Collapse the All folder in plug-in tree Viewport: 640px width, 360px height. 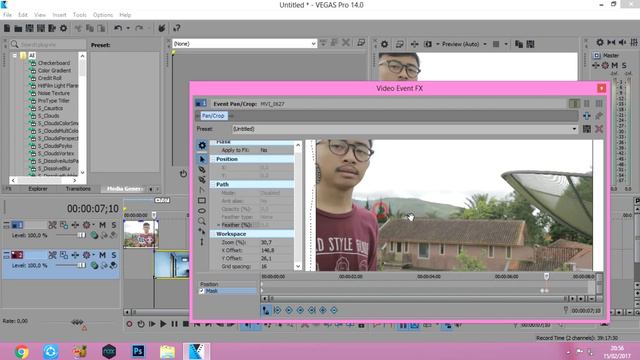pos(14,56)
